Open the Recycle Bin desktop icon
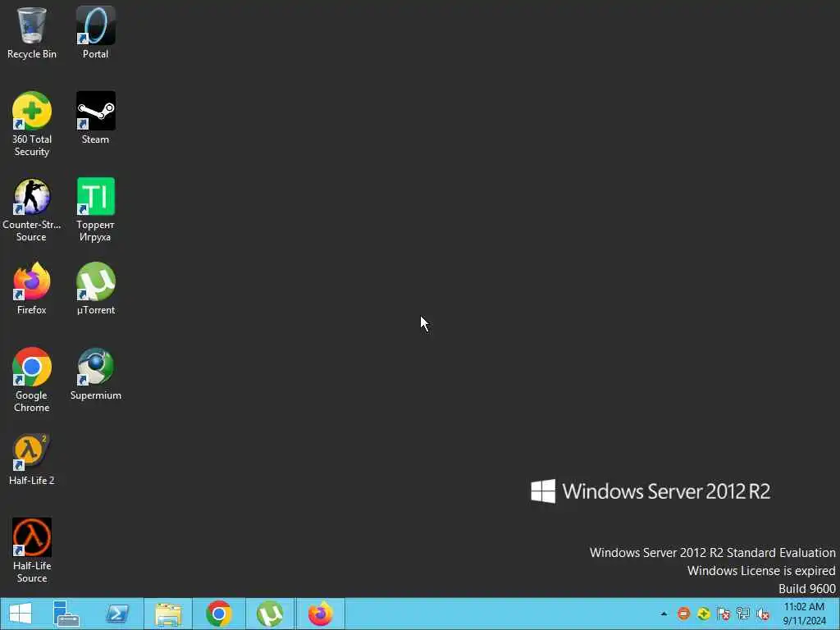Viewport: 840px width, 630px height. coord(32,25)
